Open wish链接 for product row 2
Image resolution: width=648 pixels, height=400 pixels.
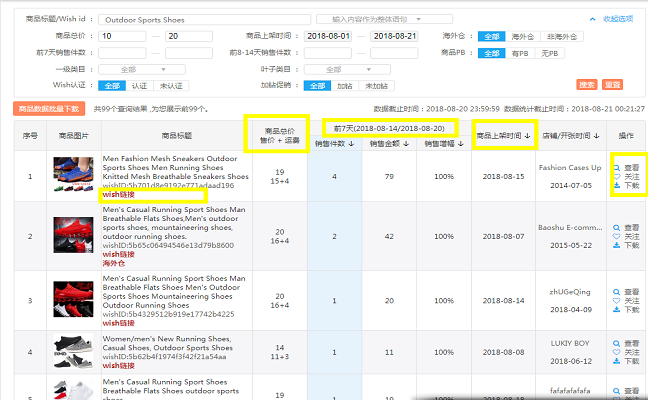(118, 254)
